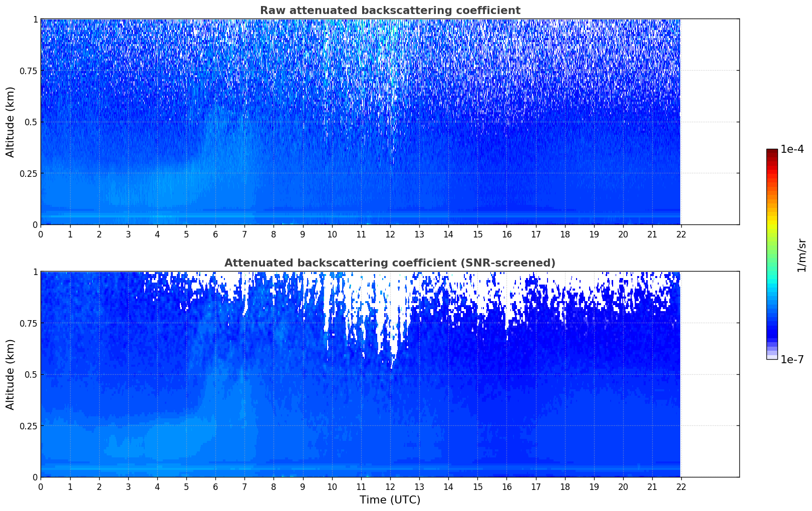Click time tick '10' under SNR-screened plot
The image size is (812, 511).
[332, 486]
